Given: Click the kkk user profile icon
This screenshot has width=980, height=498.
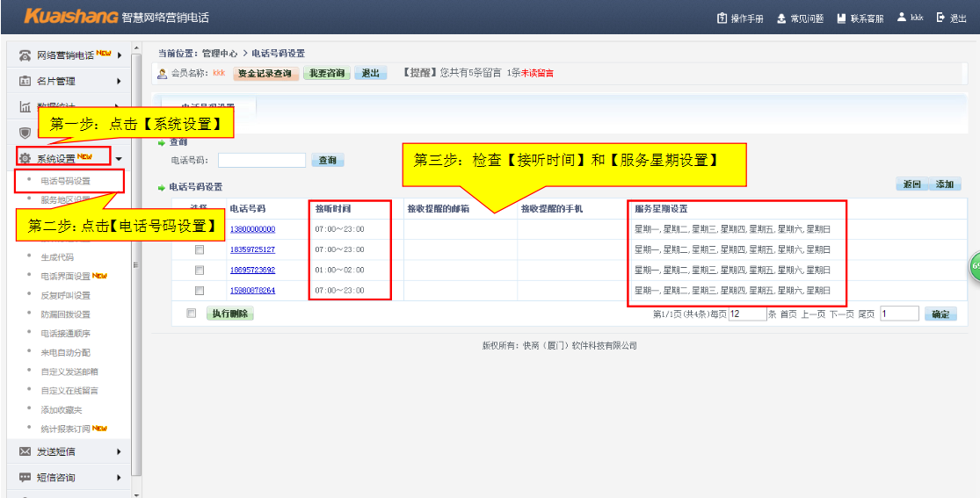Looking at the screenshot, I should [902, 18].
